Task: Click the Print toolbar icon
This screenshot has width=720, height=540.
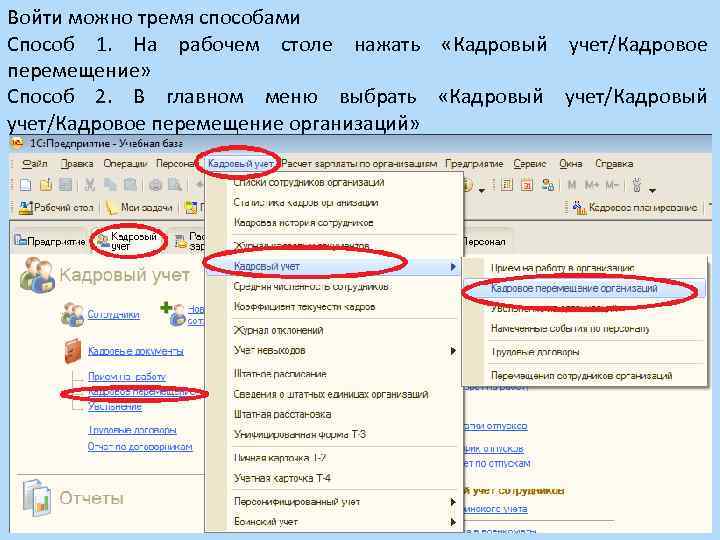Action: (x=155, y=185)
